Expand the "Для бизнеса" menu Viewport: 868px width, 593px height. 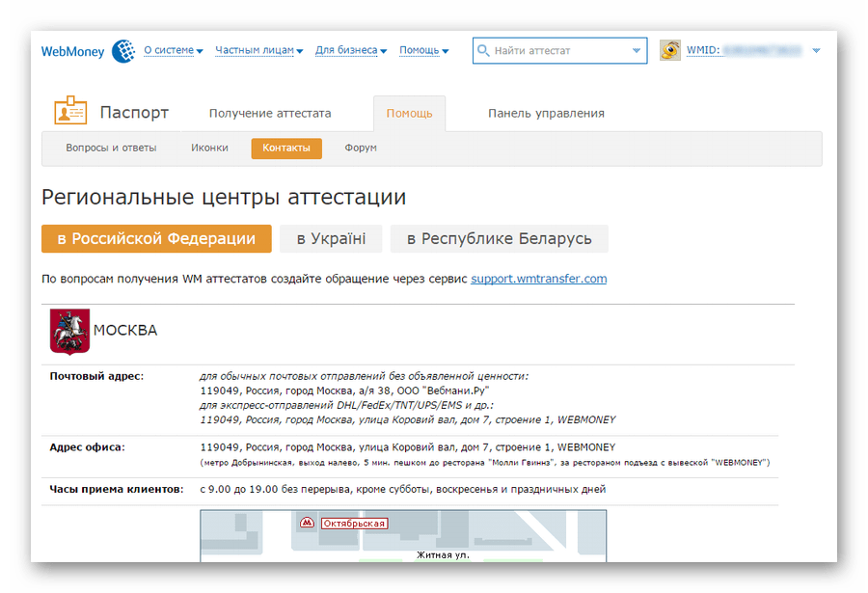tap(350, 50)
